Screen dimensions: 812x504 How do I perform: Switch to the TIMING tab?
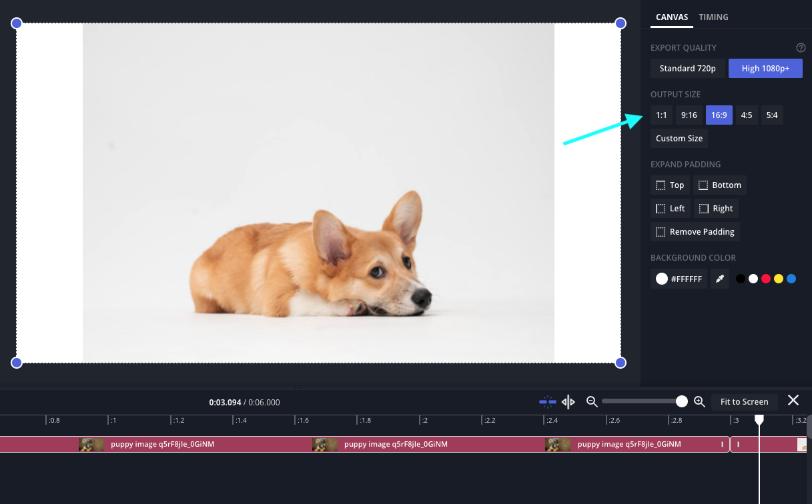[713, 17]
